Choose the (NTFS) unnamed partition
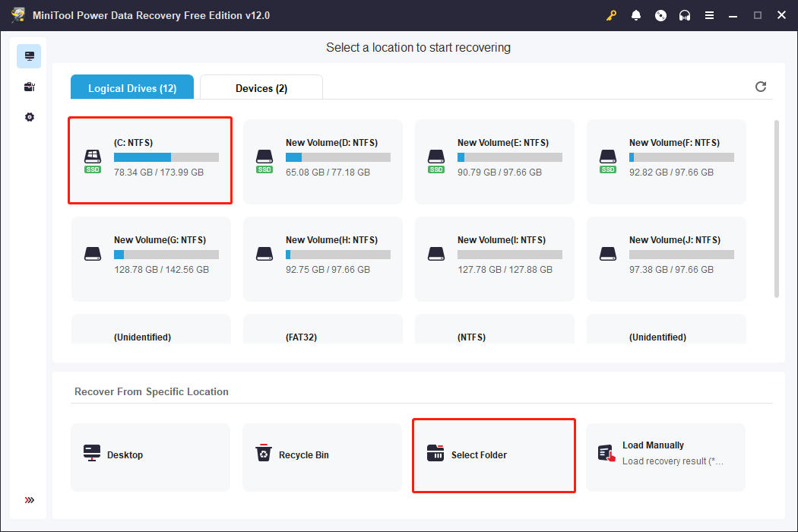 [x=471, y=337]
